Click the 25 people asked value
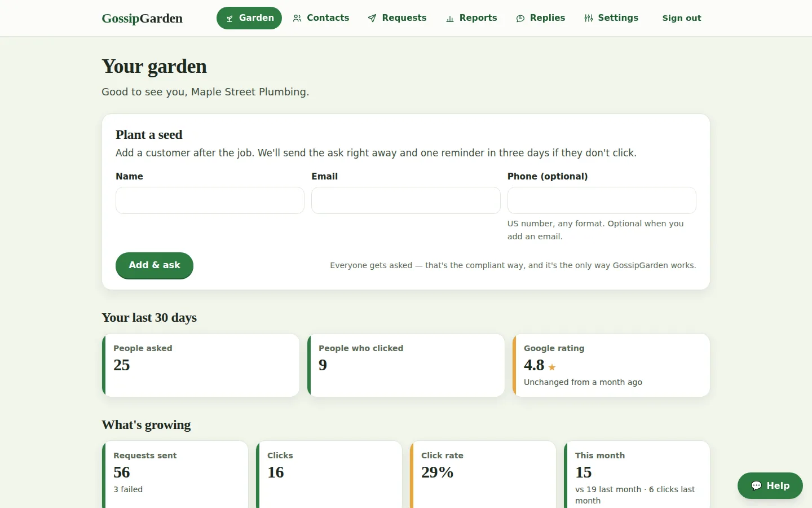The image size is (812, 508). point(122,365)
